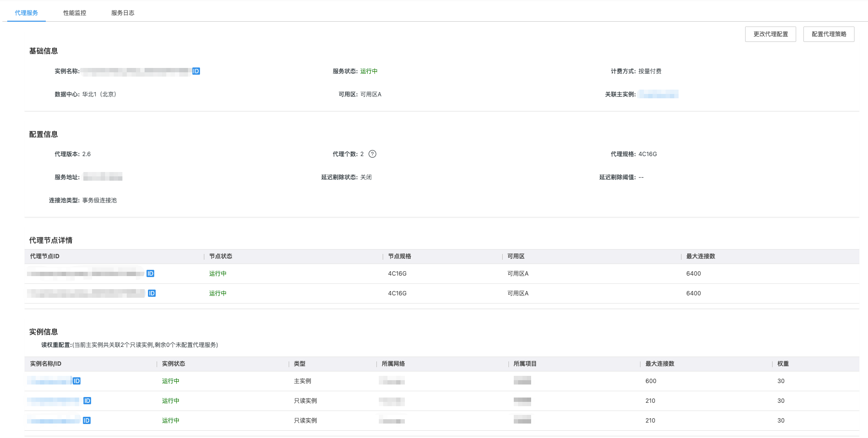The width and height of the screenshot is (868, 438).
Task: Click ID icon of first proxy node
Action: [150, 274]
